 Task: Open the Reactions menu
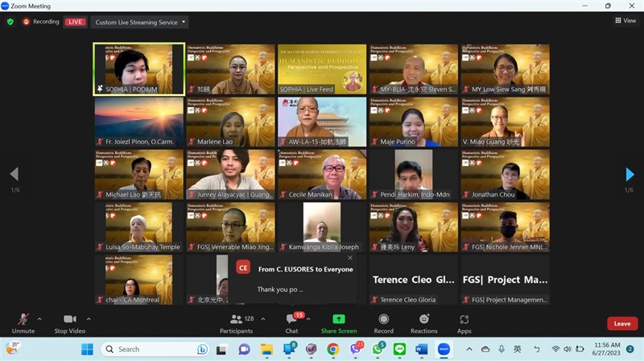(x=423, y=323)
